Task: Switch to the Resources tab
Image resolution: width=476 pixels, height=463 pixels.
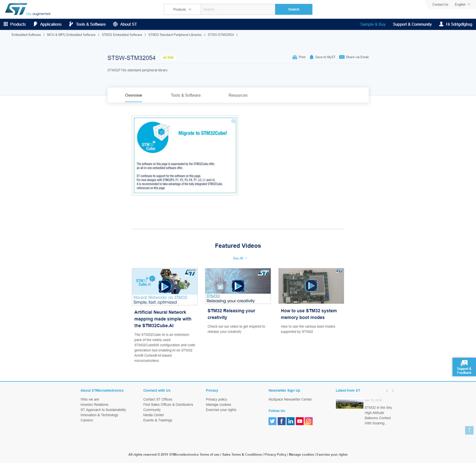Action: (238, 95)
